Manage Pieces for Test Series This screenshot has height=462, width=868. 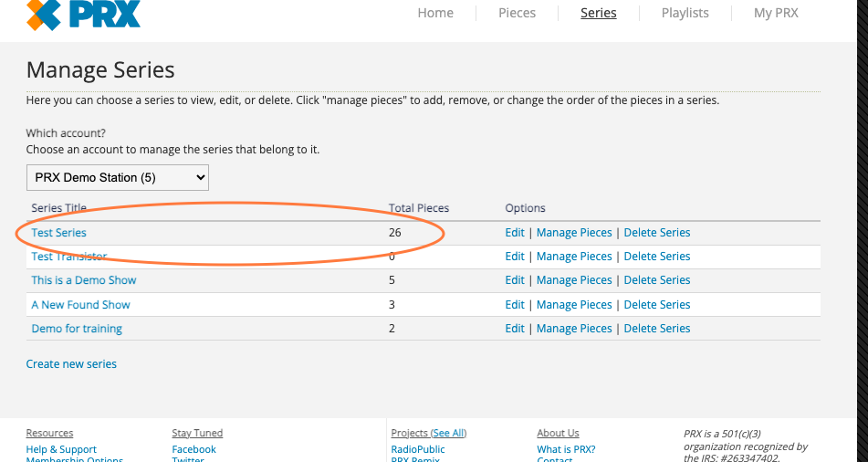[x=574, y=233]
